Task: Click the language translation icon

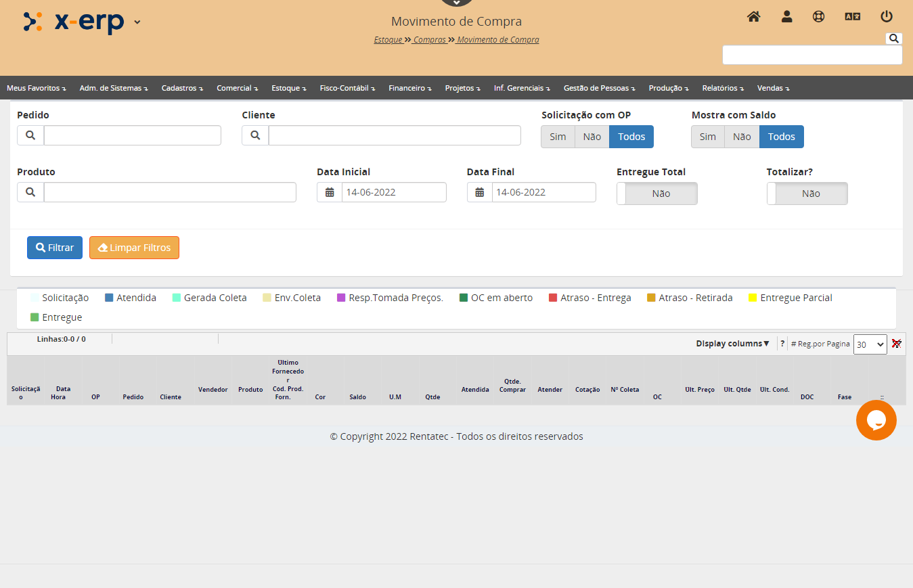Action: pos(852,17)
